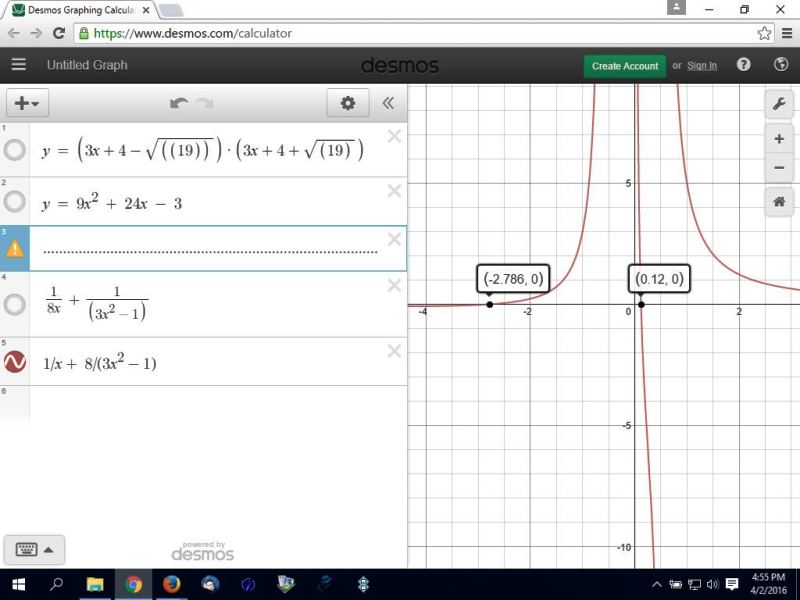Reset graph to default home view
The image size is (800, 600).
(779, 202)
